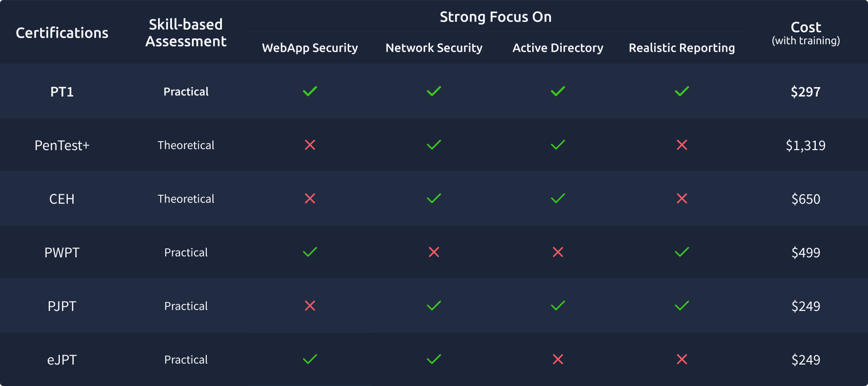Click PWPT Network Security red cross
This screenshot has height=386, width=868.
click(434, 252)
